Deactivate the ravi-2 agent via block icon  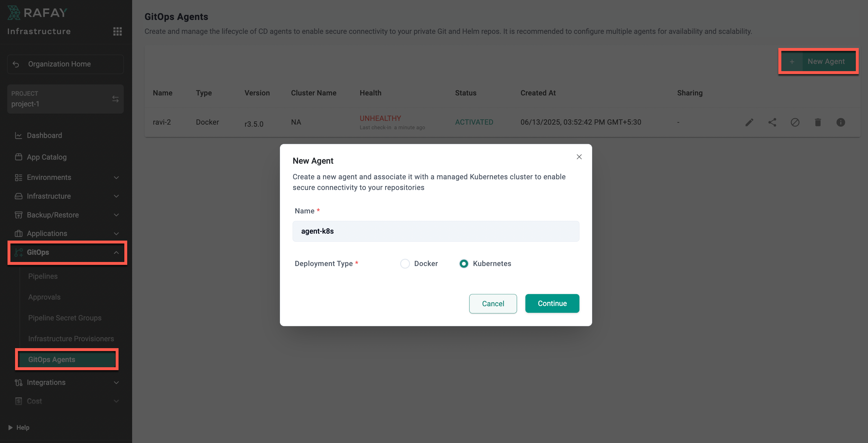tap(795, 122)
